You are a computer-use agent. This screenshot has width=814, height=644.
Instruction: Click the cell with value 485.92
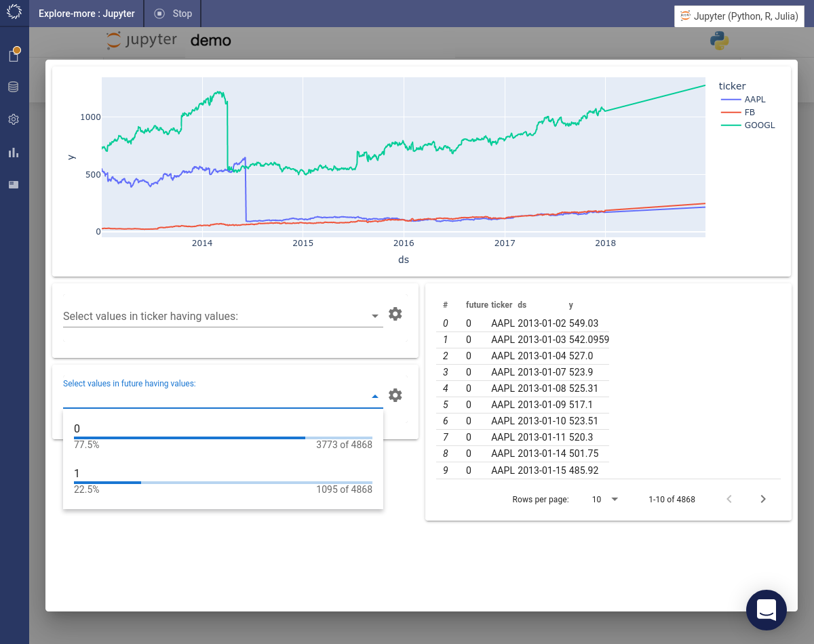point(583,470)
